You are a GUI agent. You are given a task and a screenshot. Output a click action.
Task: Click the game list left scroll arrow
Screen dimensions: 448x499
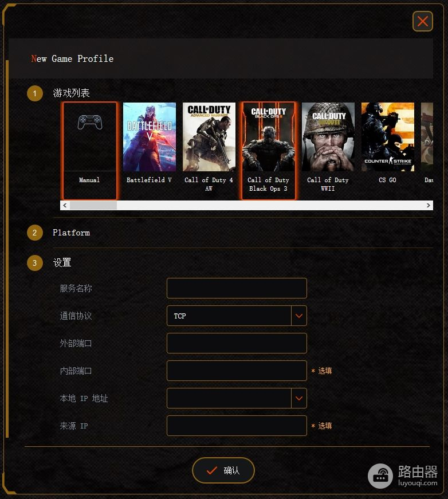pyautogui.click(x=65, y=205)
